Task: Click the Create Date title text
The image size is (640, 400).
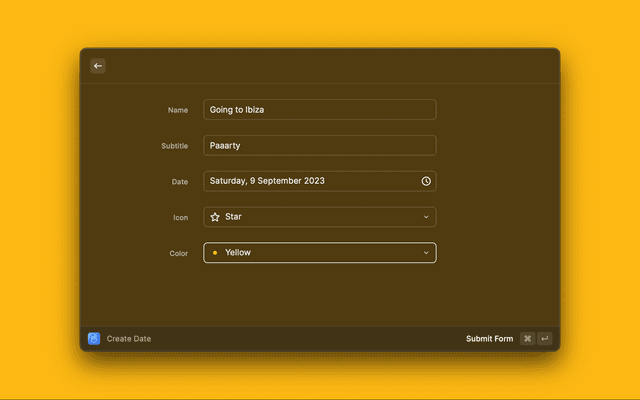Action: pos(129,339)
